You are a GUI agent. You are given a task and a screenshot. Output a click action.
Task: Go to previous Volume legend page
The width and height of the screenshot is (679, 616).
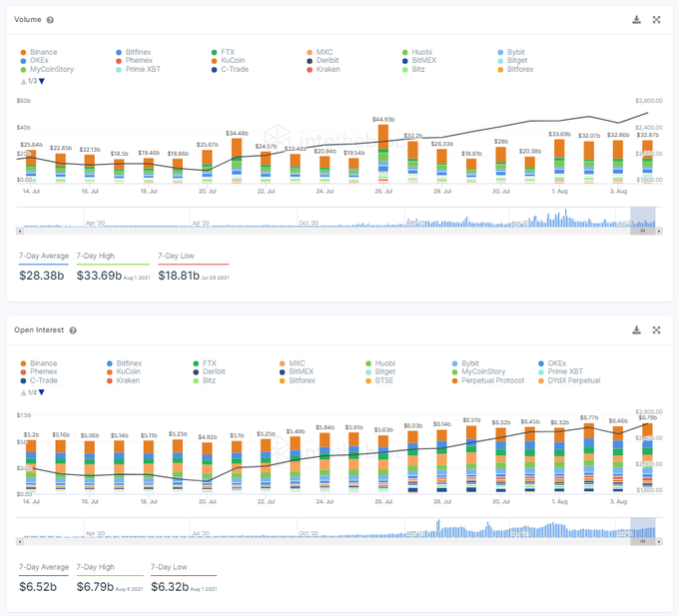(22, 81)
